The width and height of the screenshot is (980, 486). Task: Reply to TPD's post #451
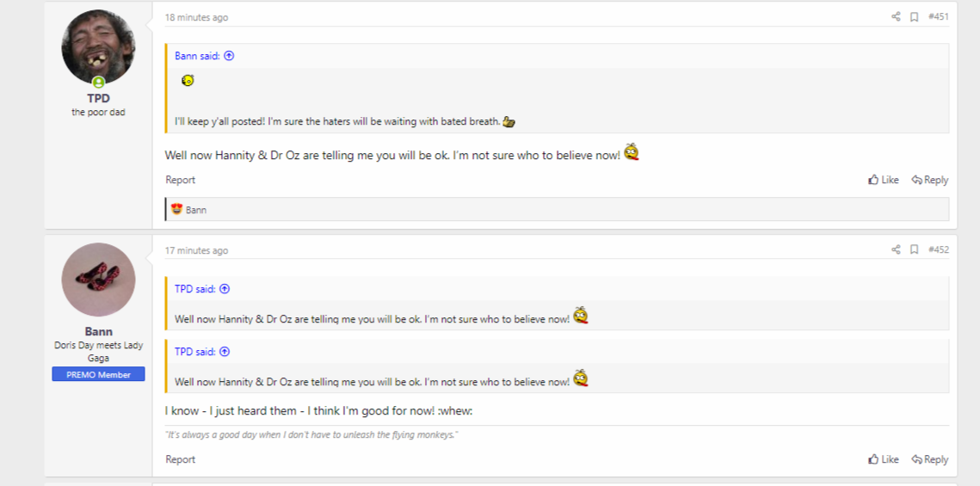coord(929,180)
